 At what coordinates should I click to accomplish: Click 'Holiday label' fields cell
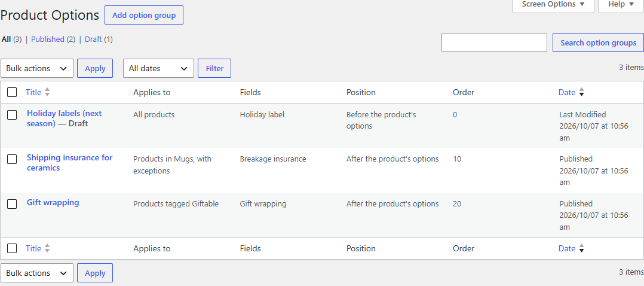pos(262,115)
